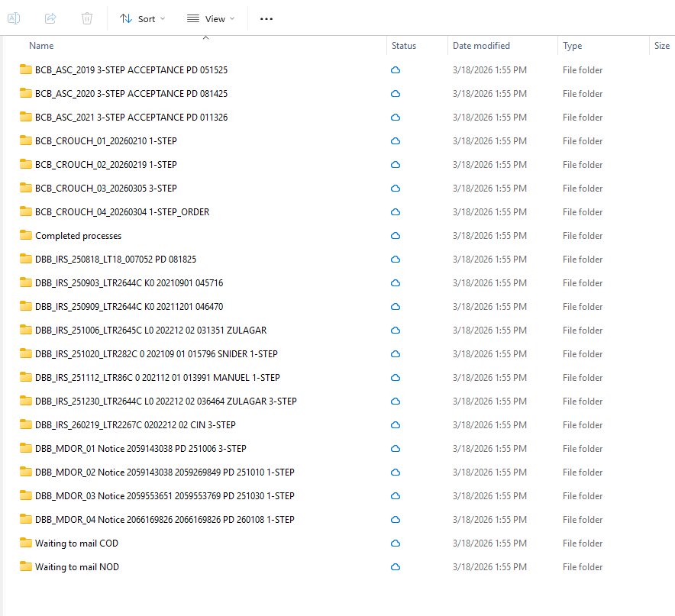675x616 pixels.
Task: Select name ending 'PD 260108 1-STEP'
Action: pyautogui.click(x=165, y=520)
